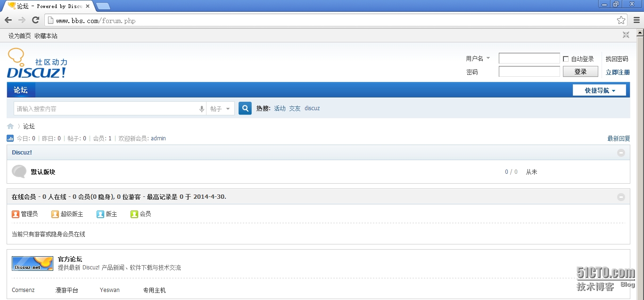The image size is (644, 300).
Task: Click the 专用主机 friend link
Action: point(155,290)
